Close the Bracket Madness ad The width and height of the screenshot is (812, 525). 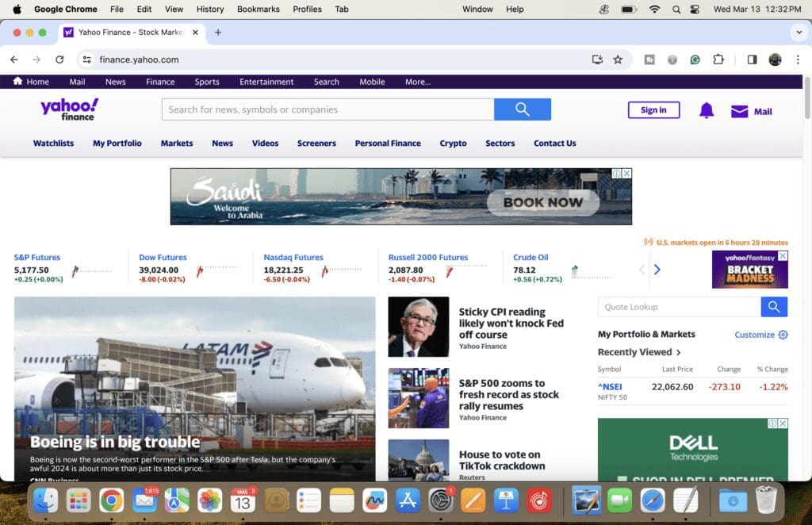pos(783,256)
